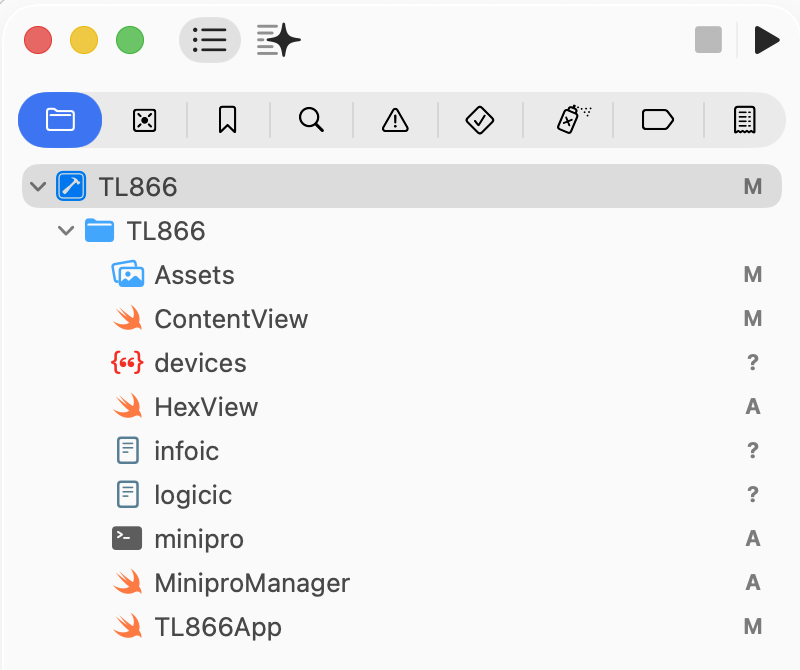Switch to the Debug navigator spray icon
This screenshot has width=800, height=670.
572,120
